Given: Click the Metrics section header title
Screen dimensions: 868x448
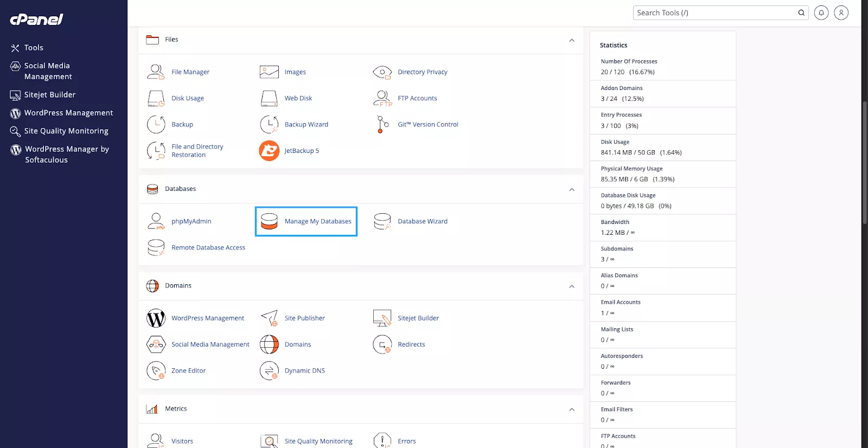Looking at the screenshot, I should pos(176,408).
